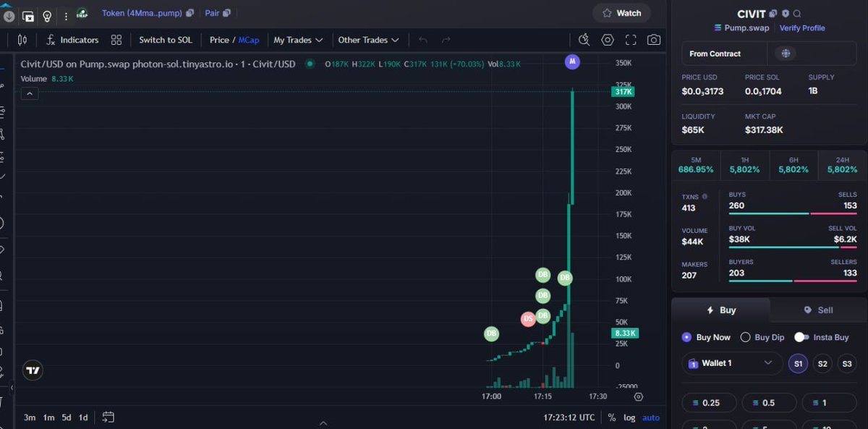The width and height of the screenshot is (868, 429).
Task: Click the leftmost DB marker near 17:00
Action: click(x=492, y=334)
